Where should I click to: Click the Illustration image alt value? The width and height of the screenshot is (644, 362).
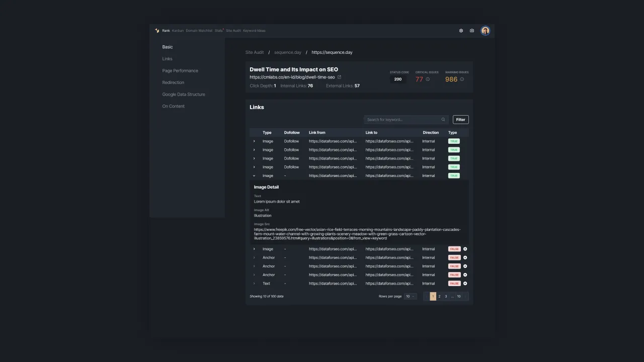tap(263, 216)
